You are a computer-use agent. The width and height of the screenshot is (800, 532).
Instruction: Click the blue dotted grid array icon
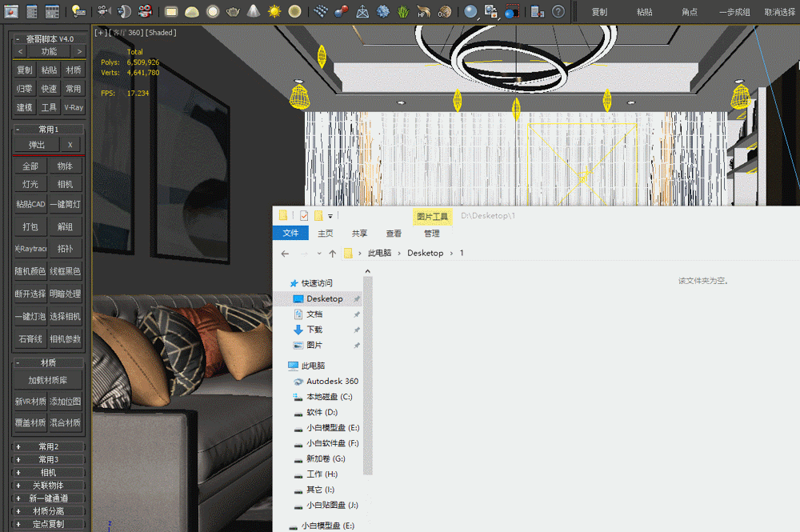coord(321,11)
